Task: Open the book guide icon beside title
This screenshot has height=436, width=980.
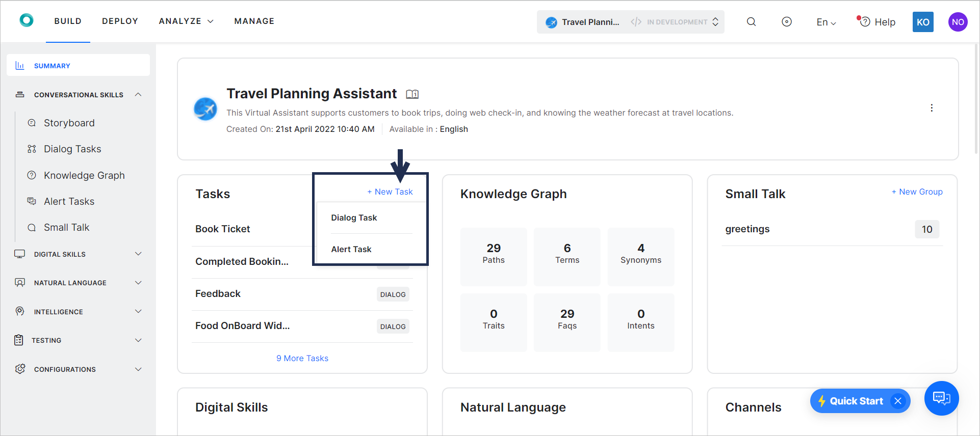Action: click(412, 94)
